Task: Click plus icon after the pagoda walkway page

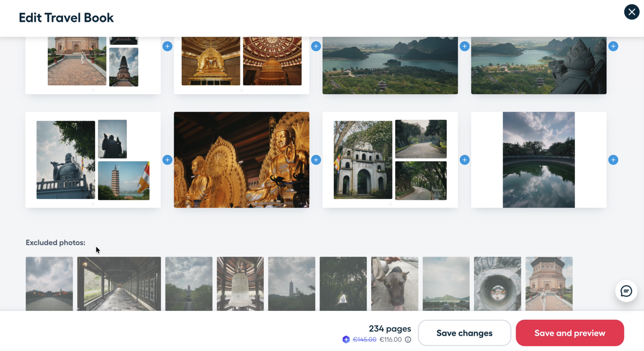Action: [x=167, y=46]
